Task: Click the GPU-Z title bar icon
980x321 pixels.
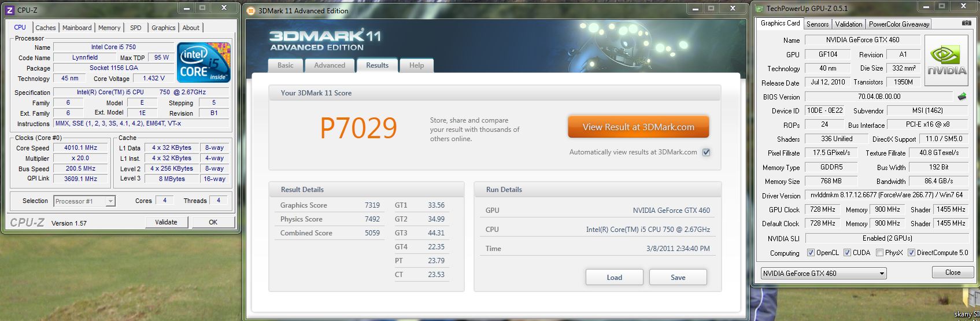Action: pos(760,8)
